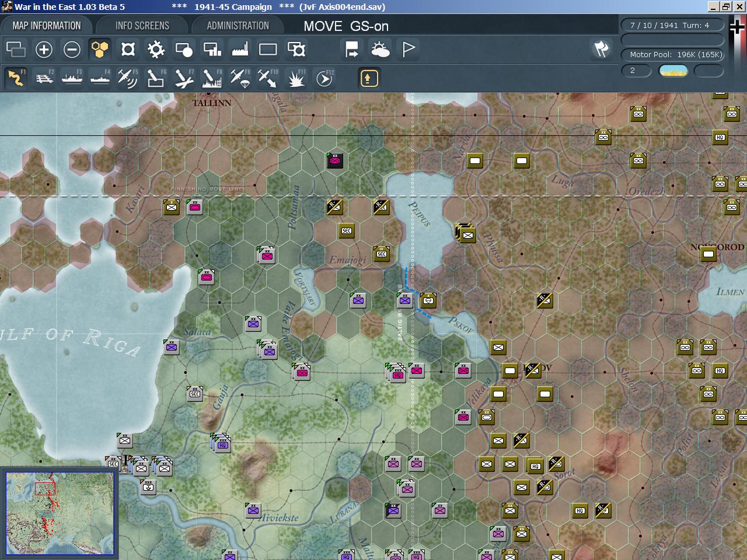The image size is (747, 560).
Task: Click the victory pennant flag icon
Action: coord(409,50)
